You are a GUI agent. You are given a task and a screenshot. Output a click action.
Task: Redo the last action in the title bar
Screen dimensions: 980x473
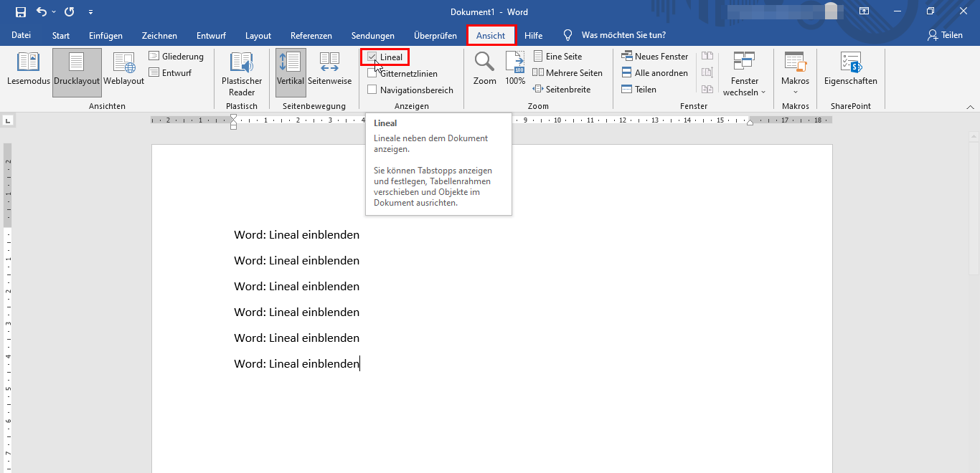[x=70, y=12]
